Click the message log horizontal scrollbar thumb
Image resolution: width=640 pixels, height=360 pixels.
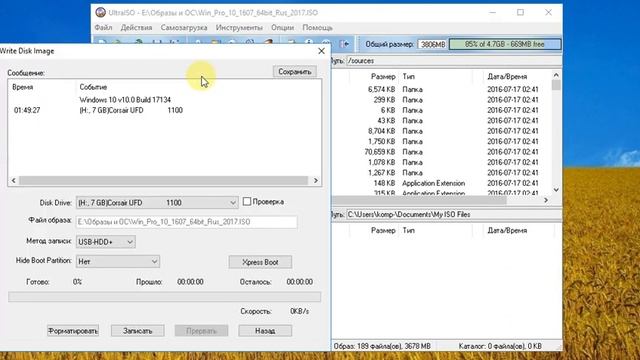tap(163, 180)
